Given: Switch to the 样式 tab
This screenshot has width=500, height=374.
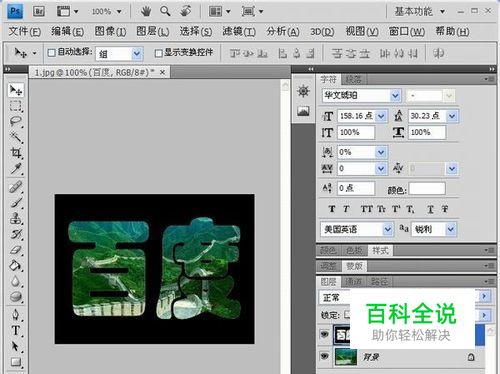Looking at the screenshot, I should coord(380,250).
